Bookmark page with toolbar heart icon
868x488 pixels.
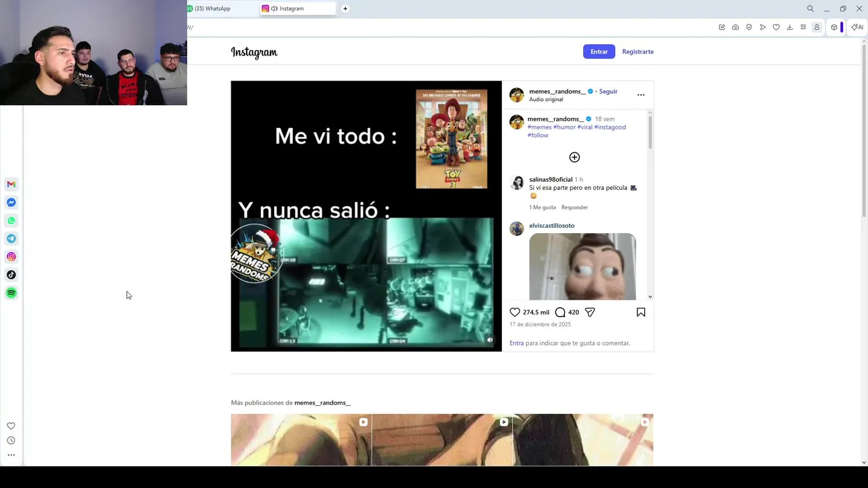[x=776, y=27]
